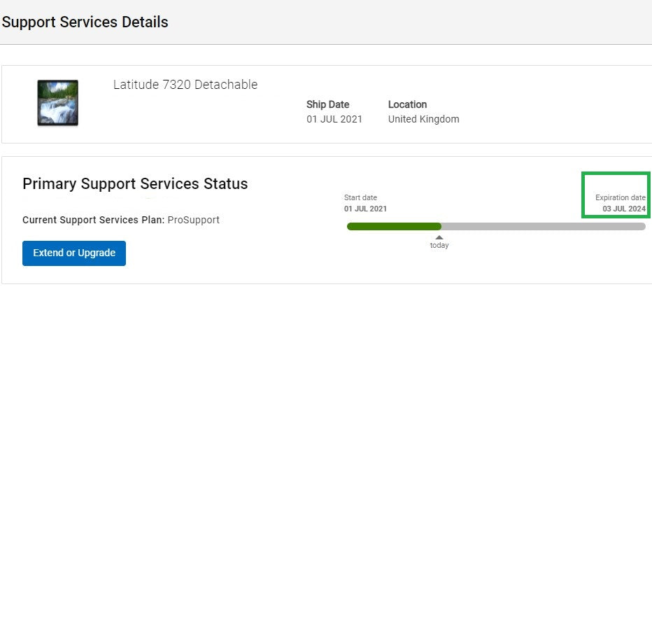Click the green elapsed portion of support bar
The width and height of the screenshot is (652, 644).
tap(394, 226)
